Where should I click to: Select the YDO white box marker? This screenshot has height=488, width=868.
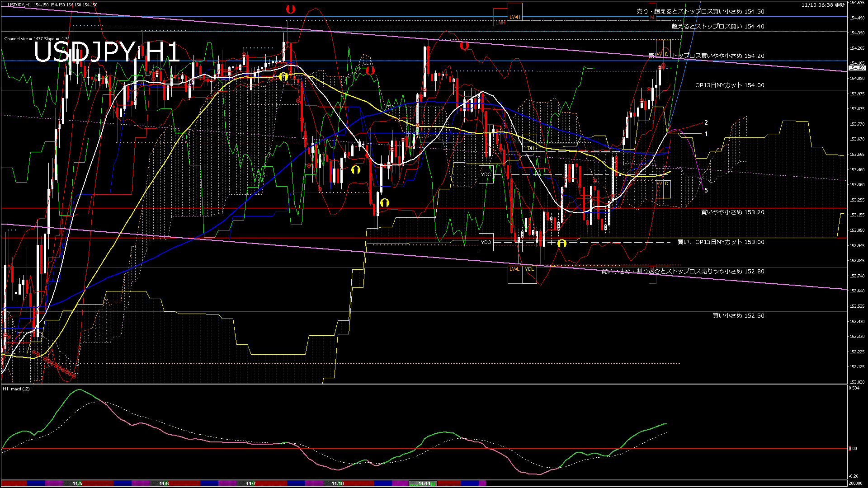[486, 242]
